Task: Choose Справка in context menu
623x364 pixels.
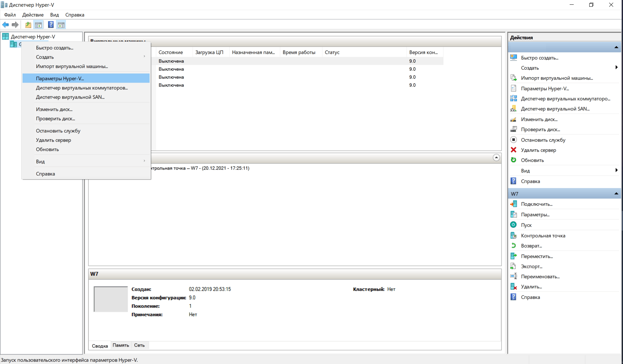Action: tap(86, 174)
